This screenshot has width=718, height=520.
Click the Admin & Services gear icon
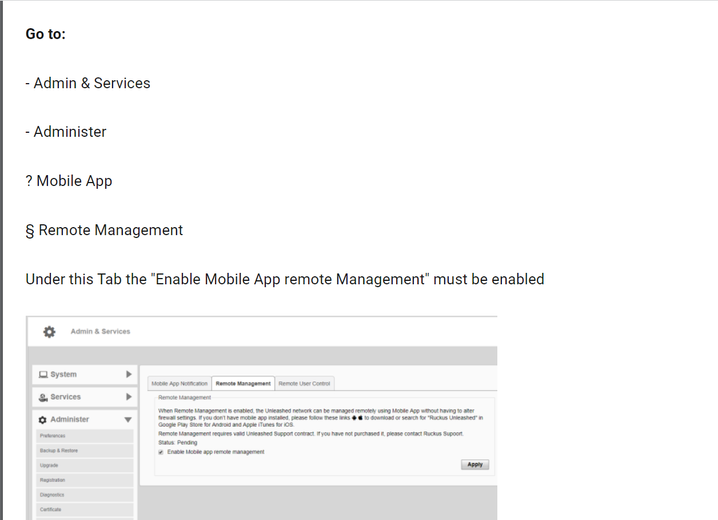(49, 332)
